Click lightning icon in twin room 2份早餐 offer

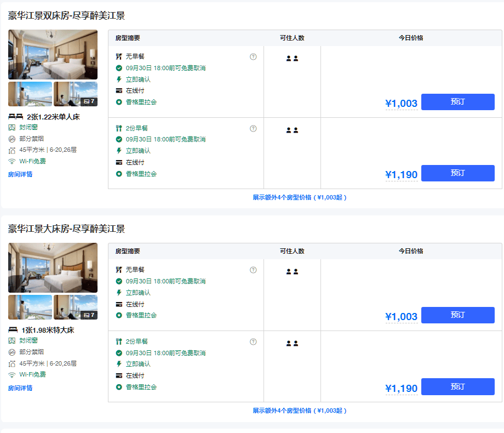[x=119, y=151]
